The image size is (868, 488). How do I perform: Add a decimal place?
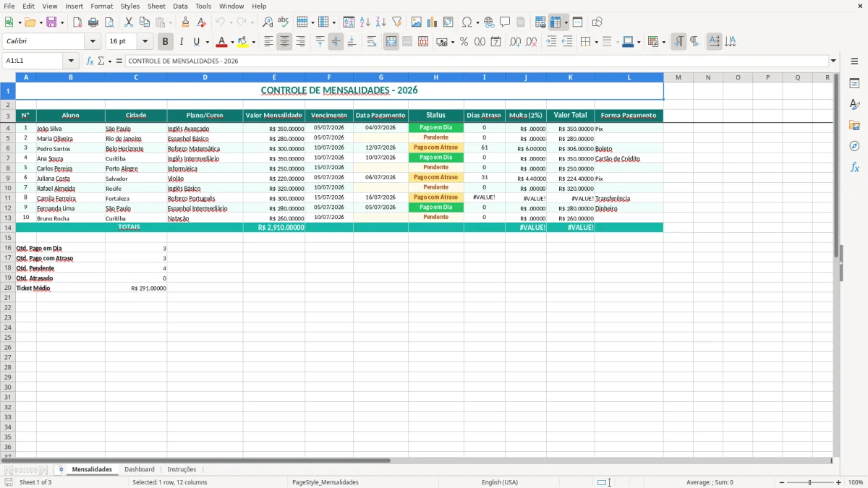(515, 42)
